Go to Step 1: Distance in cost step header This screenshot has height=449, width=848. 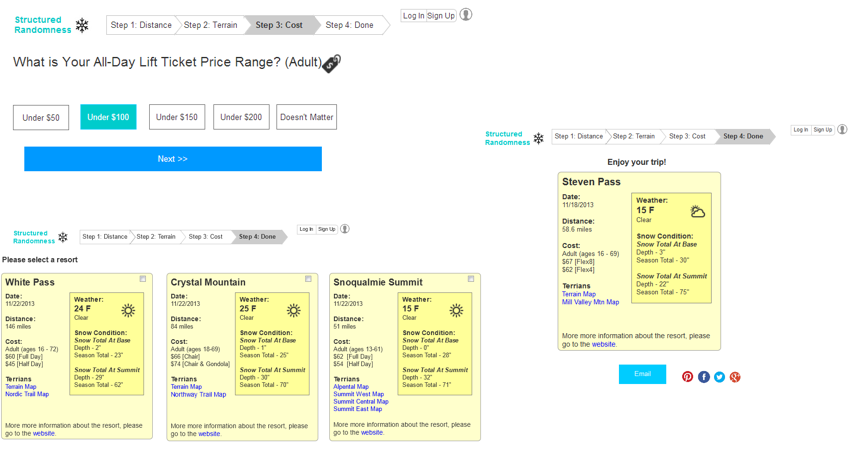pos(141,25)
